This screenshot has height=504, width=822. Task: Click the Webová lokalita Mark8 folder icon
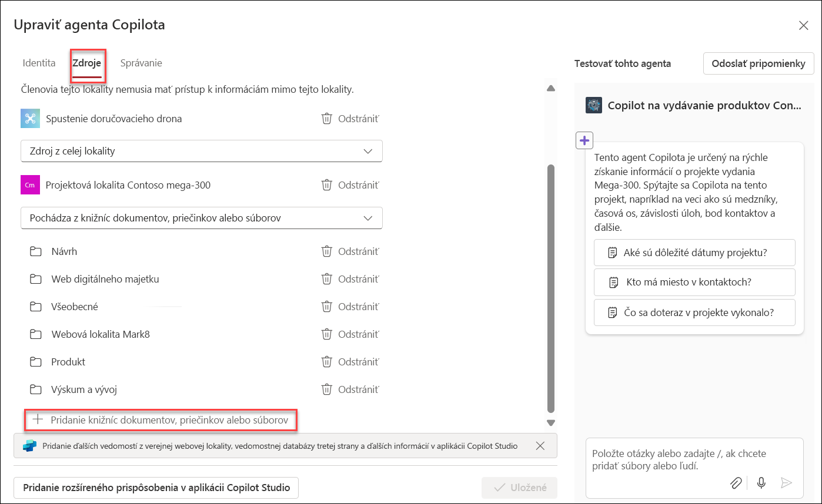pos(36,334)
